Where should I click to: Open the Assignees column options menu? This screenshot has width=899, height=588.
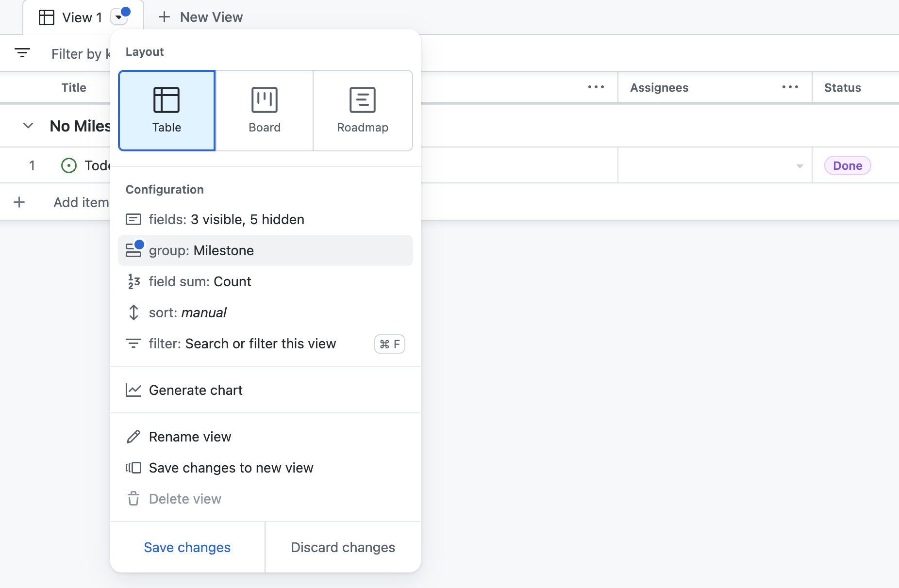(790, 87)
